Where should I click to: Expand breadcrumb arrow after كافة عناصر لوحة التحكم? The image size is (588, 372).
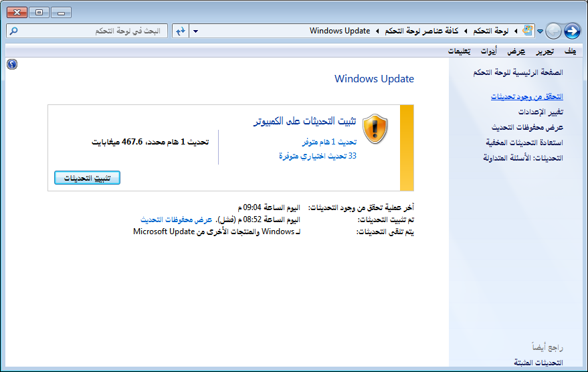tap(377, 31)
